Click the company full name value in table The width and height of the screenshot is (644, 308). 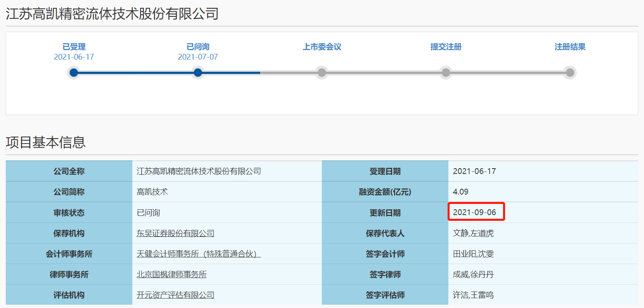(199, 171)
